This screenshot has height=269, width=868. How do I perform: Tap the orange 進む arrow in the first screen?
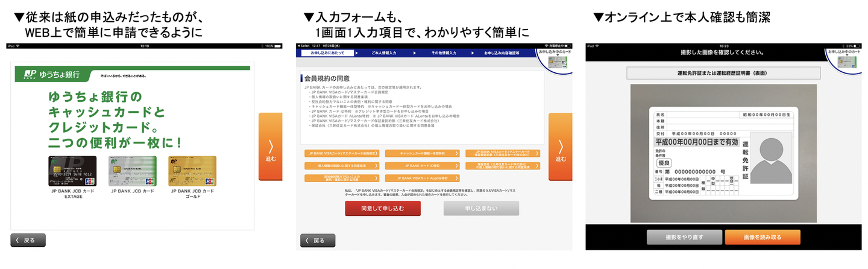pos(270,147)
